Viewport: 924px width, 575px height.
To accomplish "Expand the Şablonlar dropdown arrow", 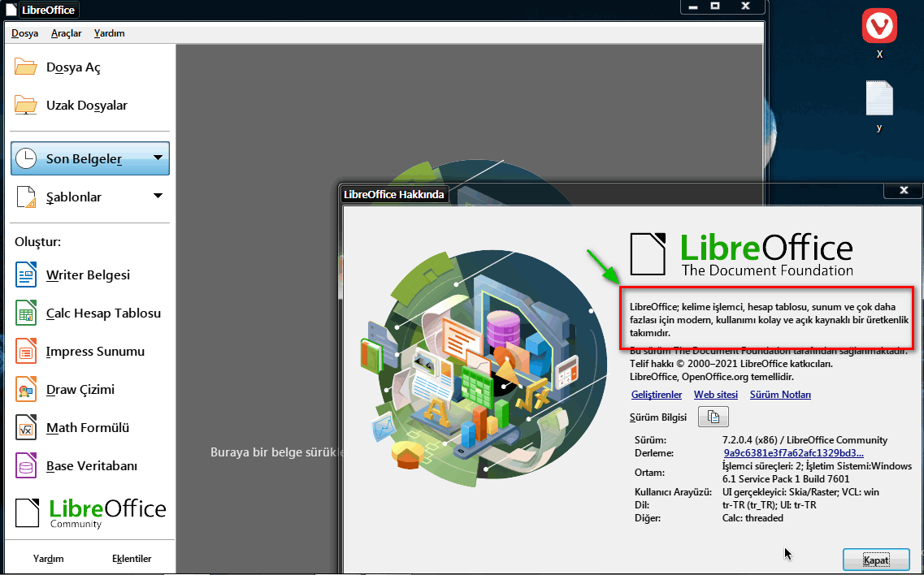I will coord(158,197).
